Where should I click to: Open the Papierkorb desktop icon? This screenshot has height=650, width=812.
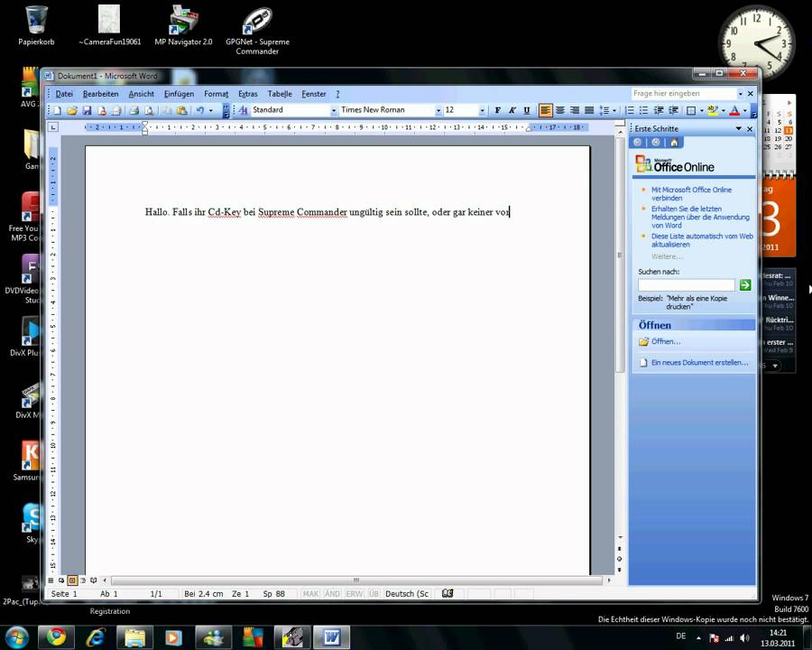coord(36,26)
